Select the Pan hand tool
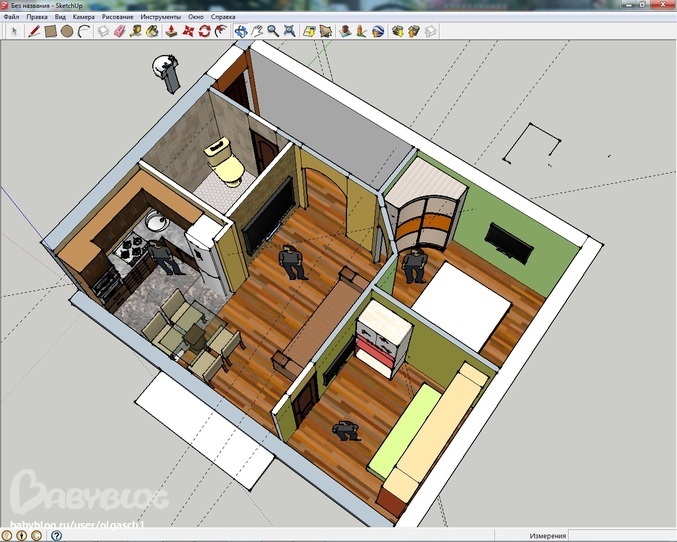Viewport: 677px width, 542px height. tap(257, 31)
